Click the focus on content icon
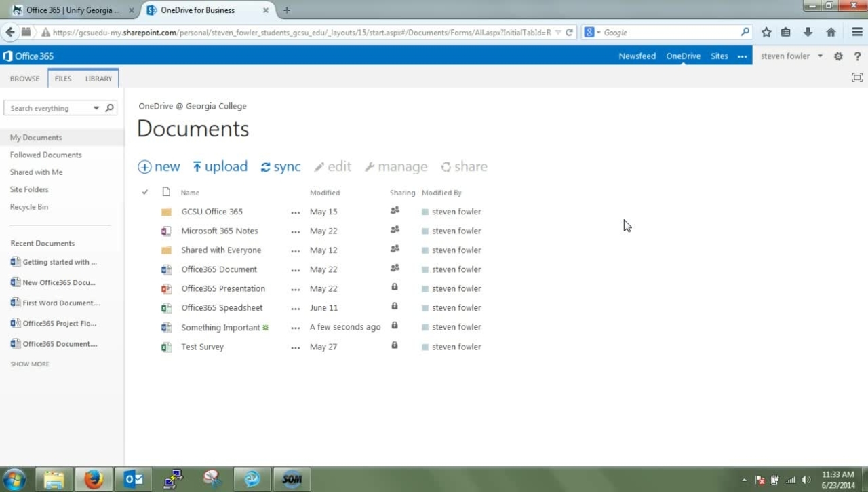This screenshot has width=868, height=492. tap(857, 78)
